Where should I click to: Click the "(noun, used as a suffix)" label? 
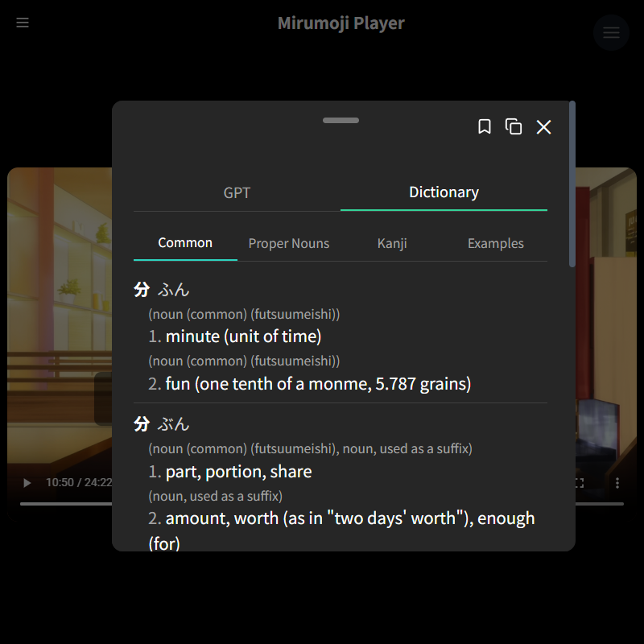click(x=215, y=496)
